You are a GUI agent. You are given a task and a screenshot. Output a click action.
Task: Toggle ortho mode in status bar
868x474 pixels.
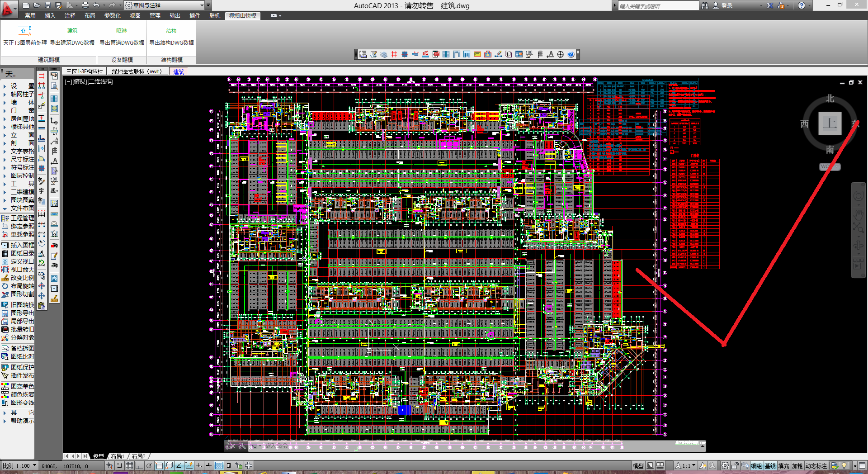click(139, 465)
